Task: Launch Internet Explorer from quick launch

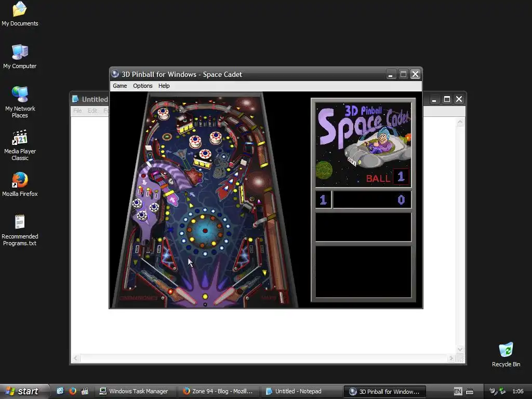Action: pyautogui.click(x=60, y=391)
